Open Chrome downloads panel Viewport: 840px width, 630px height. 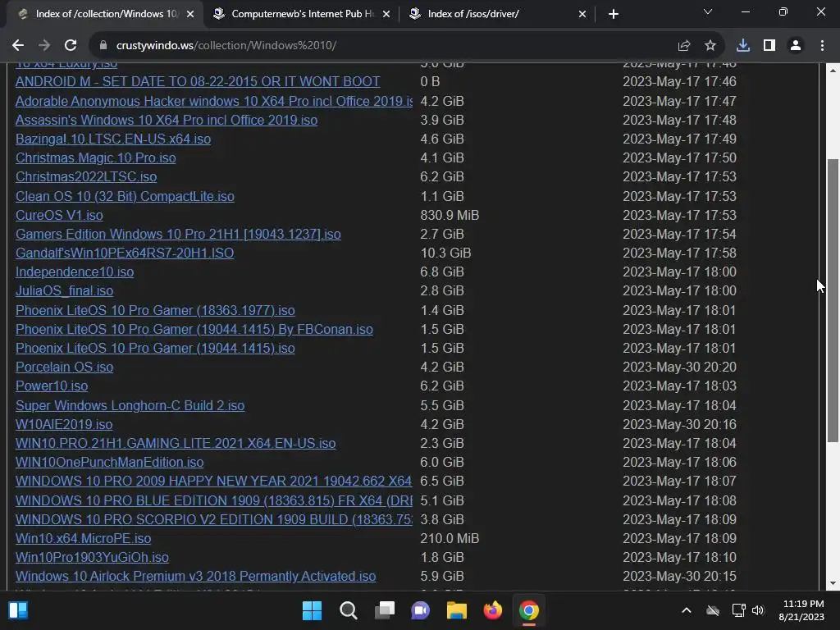pos(742,46)
